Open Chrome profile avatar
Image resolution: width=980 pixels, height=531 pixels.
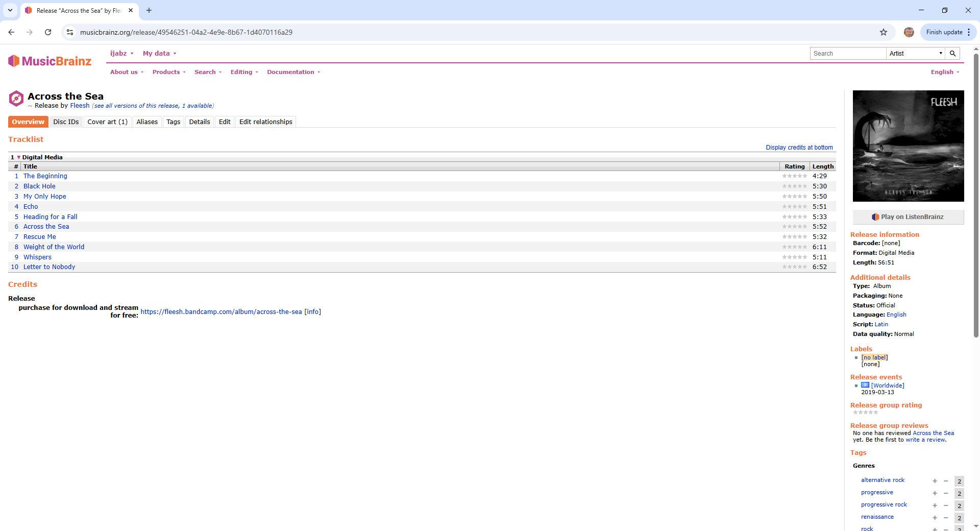909,32
